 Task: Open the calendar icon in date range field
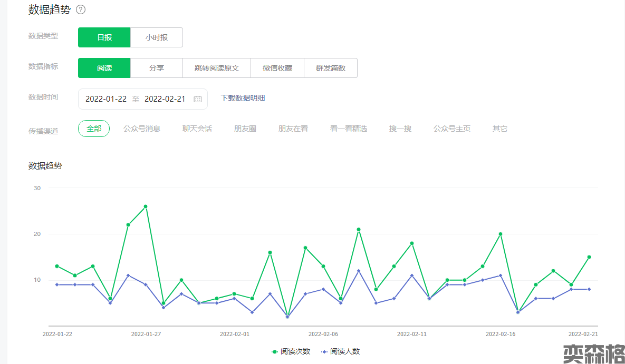(198, 99)
